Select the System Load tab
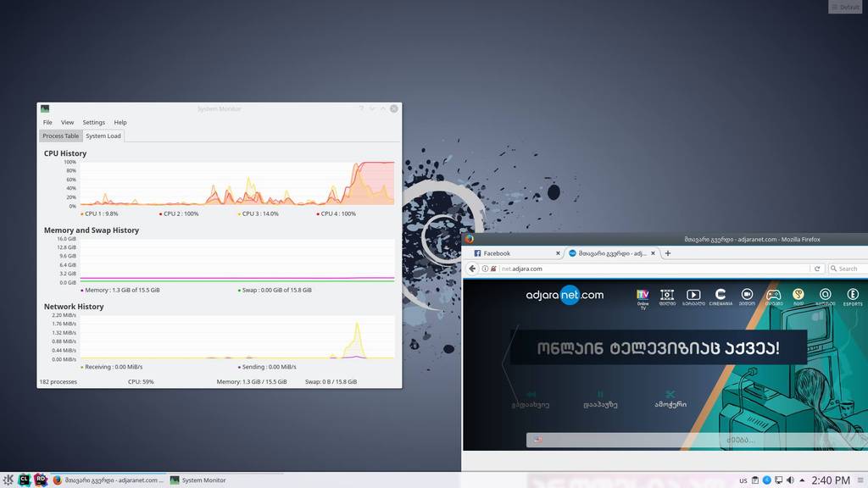868x488 pixels. click(103, 136)
